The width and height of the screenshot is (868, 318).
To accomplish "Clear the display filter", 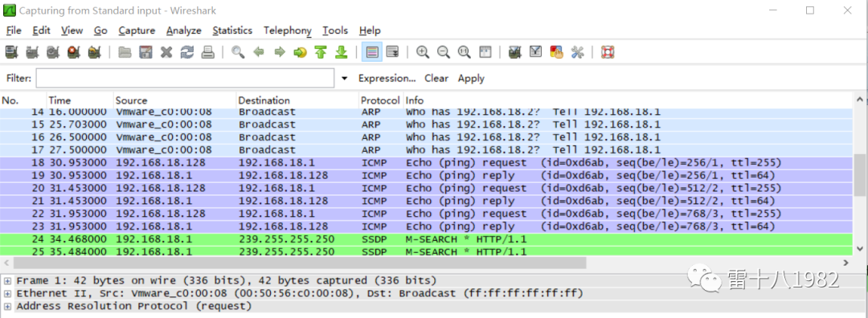I will [436, 79].
